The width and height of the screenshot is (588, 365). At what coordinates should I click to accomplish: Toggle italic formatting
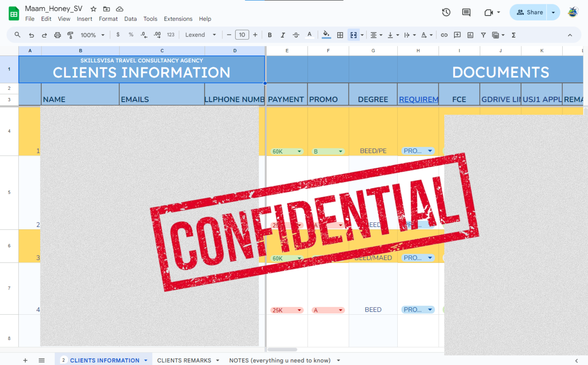tap(283, 35)
